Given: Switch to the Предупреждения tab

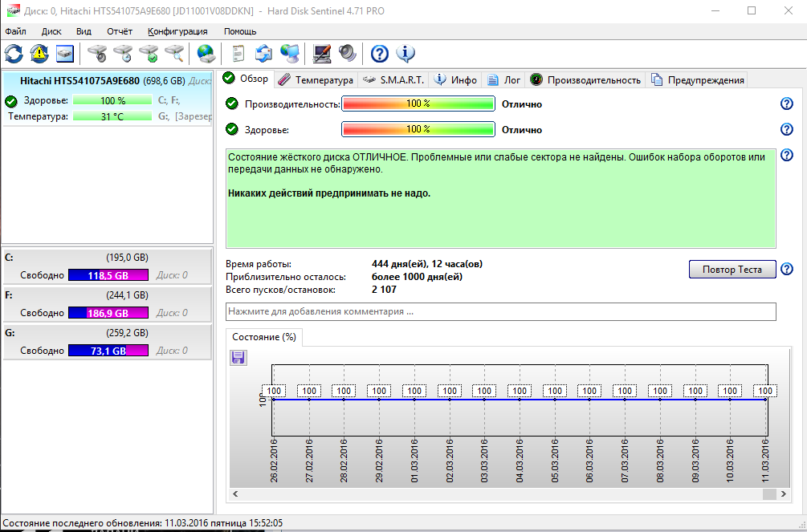Looking at the screenshot, I should (x=697, y=80).
